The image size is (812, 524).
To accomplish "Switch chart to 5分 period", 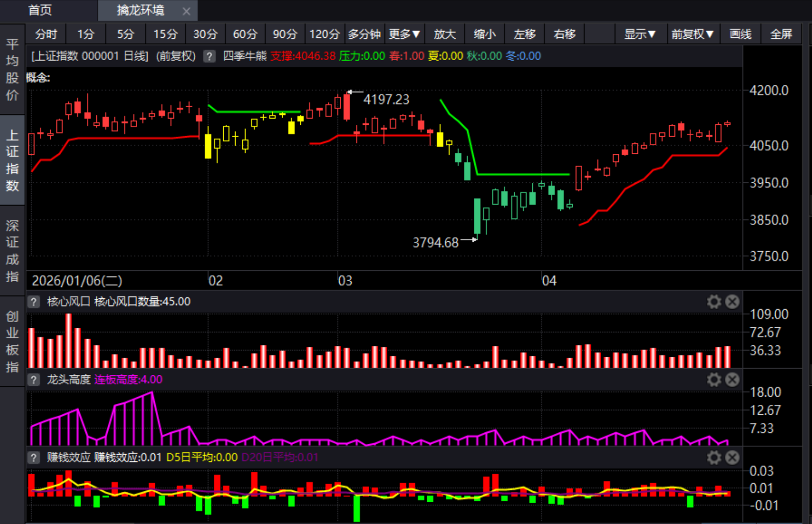I will tap(126, 34).
